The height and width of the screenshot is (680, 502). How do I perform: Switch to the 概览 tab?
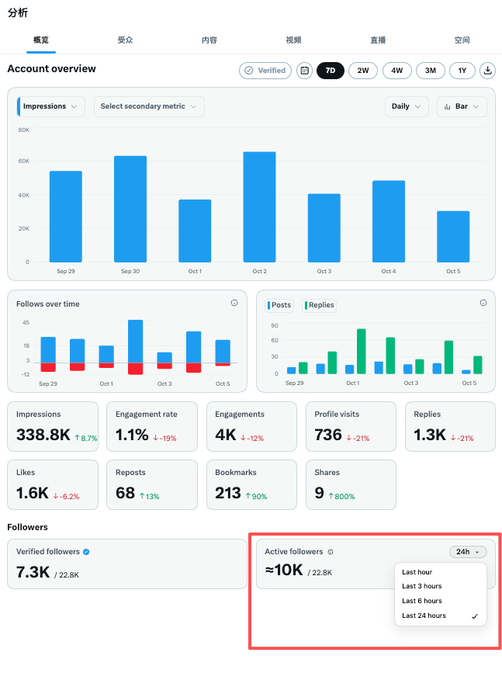pos(41,40)
